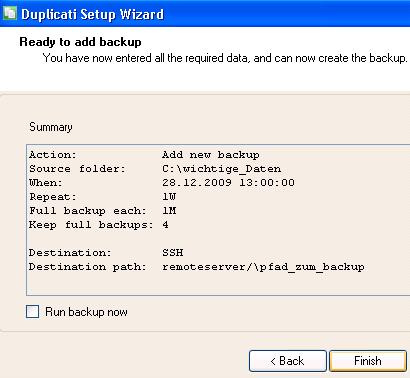Click the Summary label
410x378 pixels.
click(x=51, y=127)
